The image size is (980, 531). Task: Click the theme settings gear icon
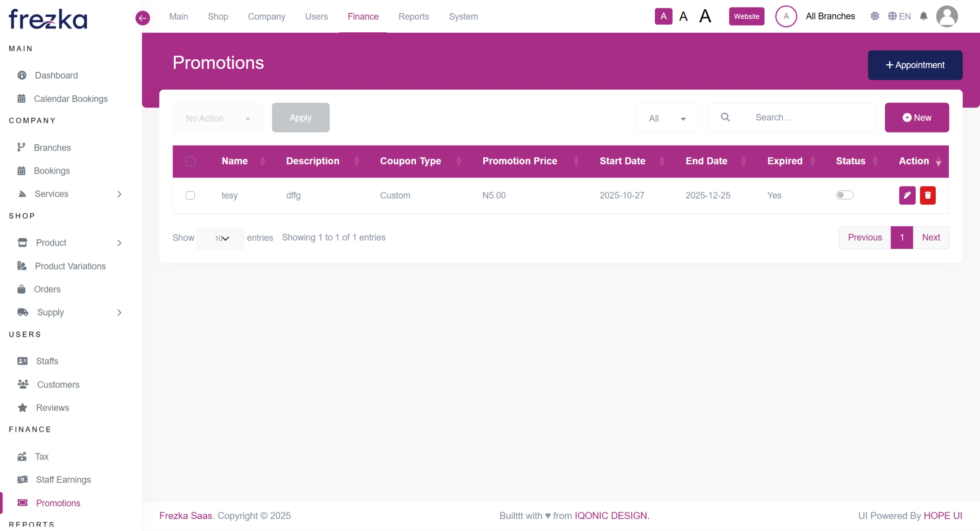pos(874,16)
